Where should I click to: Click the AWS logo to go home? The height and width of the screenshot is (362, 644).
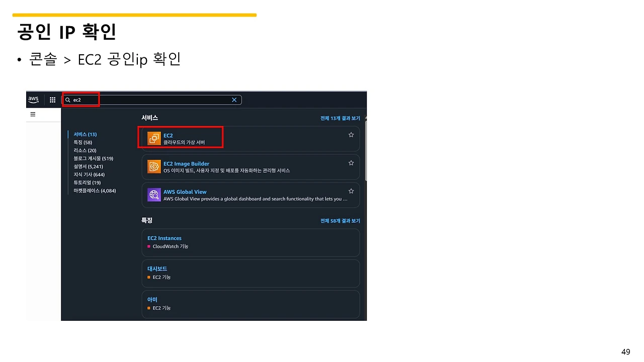click(33, 100)
